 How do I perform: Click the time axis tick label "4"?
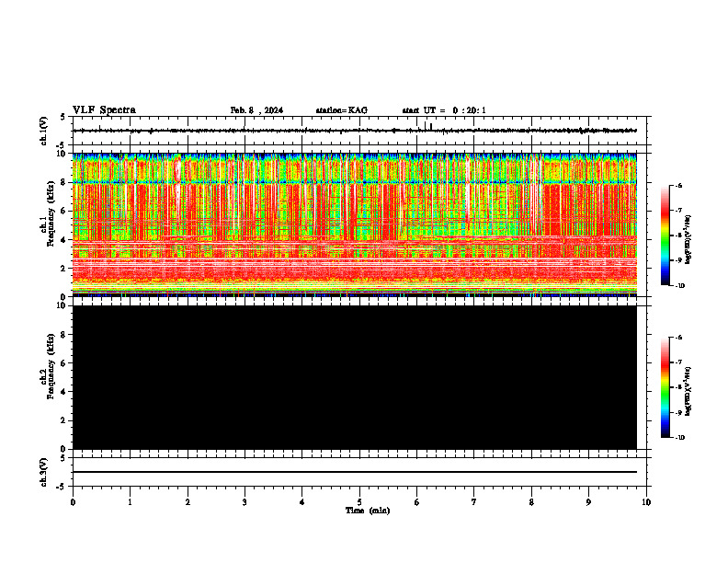click(302, 502)
